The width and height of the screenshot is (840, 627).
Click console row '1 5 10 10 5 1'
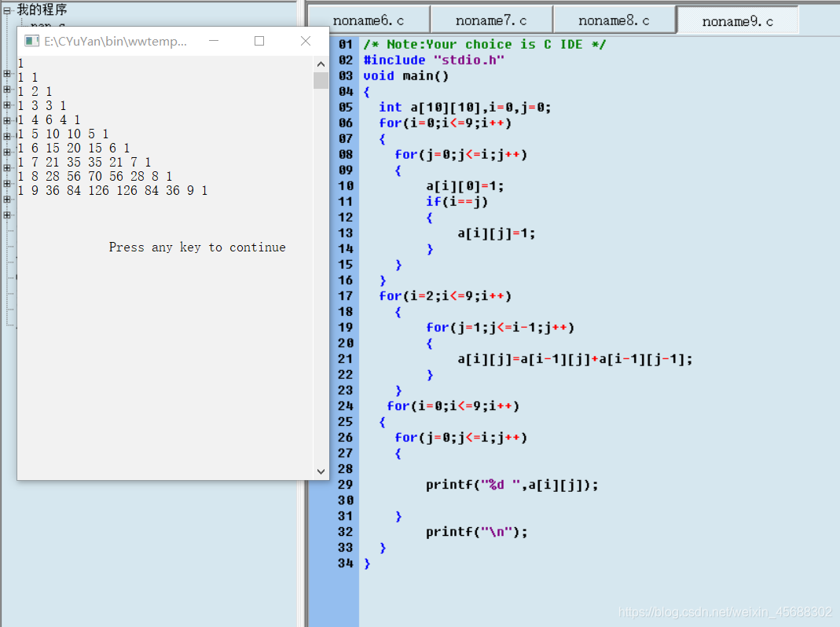(63, 134)
